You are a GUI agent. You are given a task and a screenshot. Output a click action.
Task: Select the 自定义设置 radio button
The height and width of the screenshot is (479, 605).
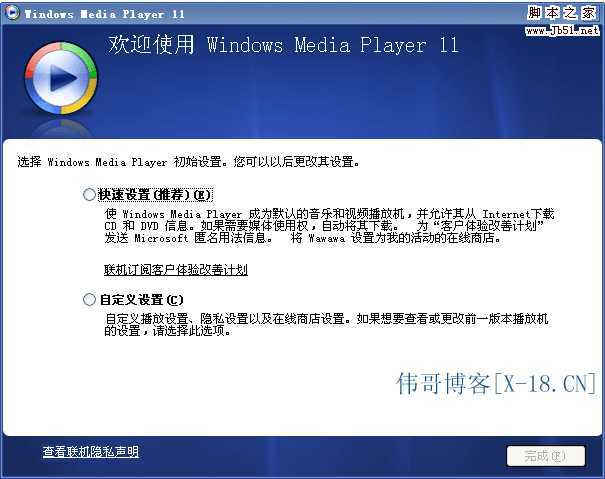(x=89, y=300)
